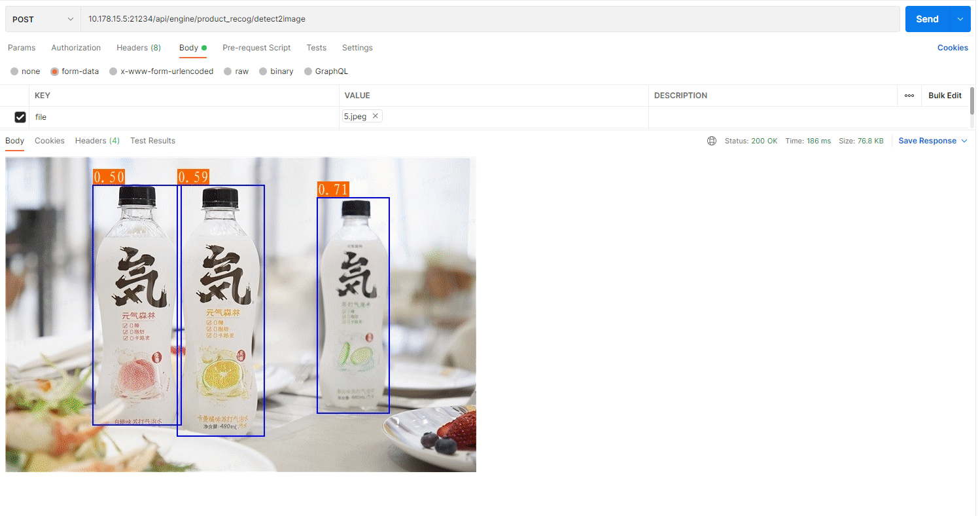The width and height of the screenshot is (980, 516).
Task: Open the Pre-request Script tab
Action: (x=256, y=48)
